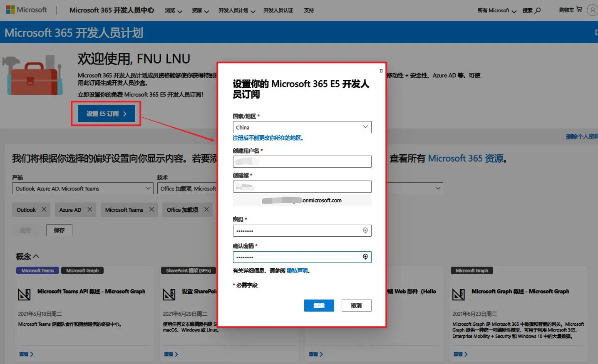Open the Microsoft Teams API card document icon
Screen dimensions: 598x364
click(x=25, y=294)
